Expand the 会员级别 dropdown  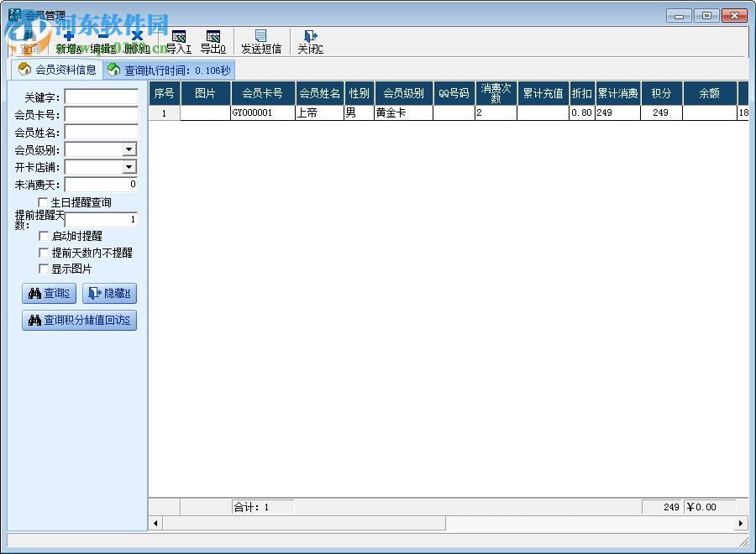coord(129,149)
